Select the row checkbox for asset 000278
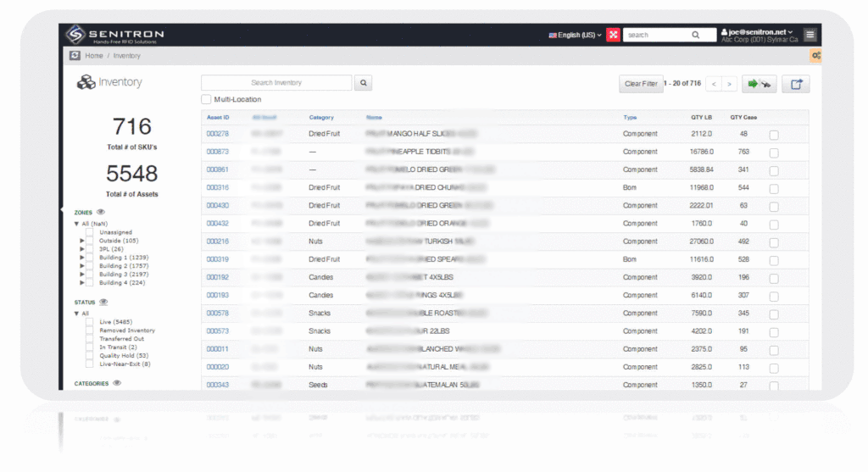The height and width of the screenshot is (472, 868). (x=774, y=135)
